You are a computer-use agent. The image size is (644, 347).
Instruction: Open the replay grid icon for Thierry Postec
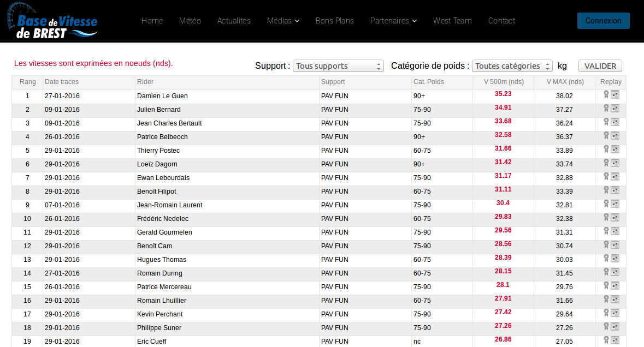coord(615,149)
